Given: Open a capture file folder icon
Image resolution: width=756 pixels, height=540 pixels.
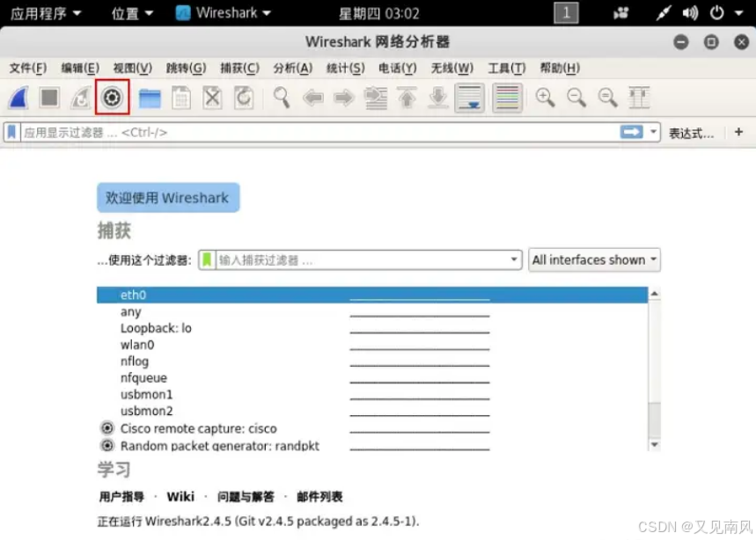Looking at the screenshot, I should [x=150, y=99].
